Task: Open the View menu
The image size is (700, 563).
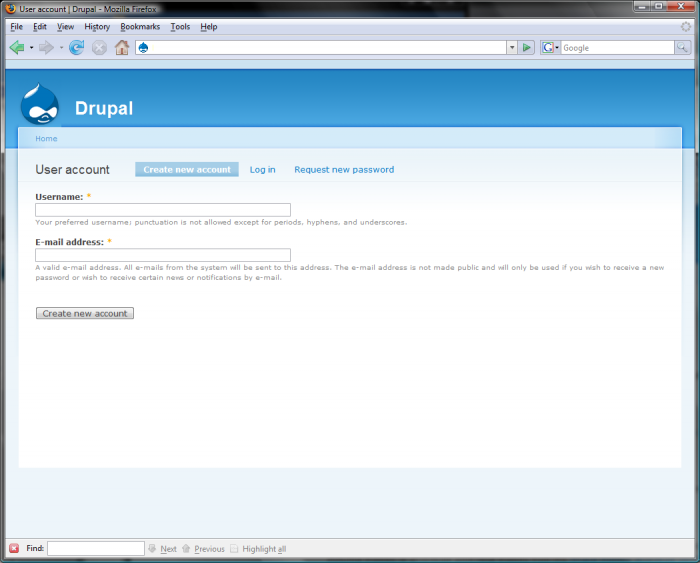Action: 65,27
